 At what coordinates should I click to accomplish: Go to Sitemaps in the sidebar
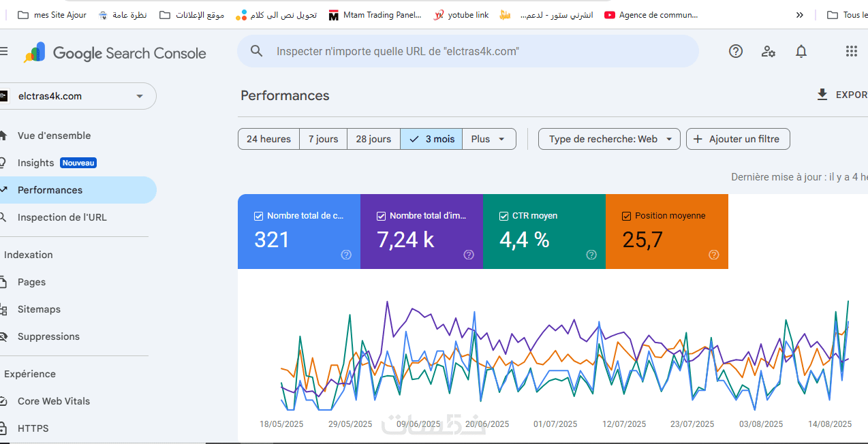point(39,309)
